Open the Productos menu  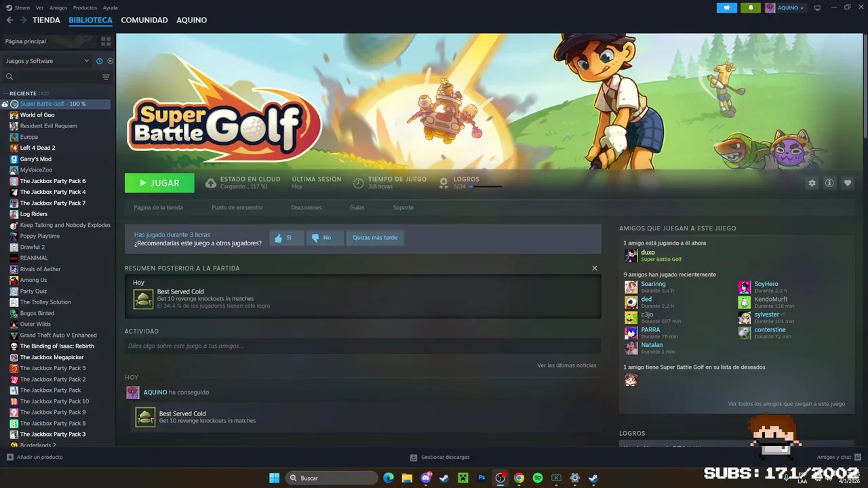click(85, 7)
